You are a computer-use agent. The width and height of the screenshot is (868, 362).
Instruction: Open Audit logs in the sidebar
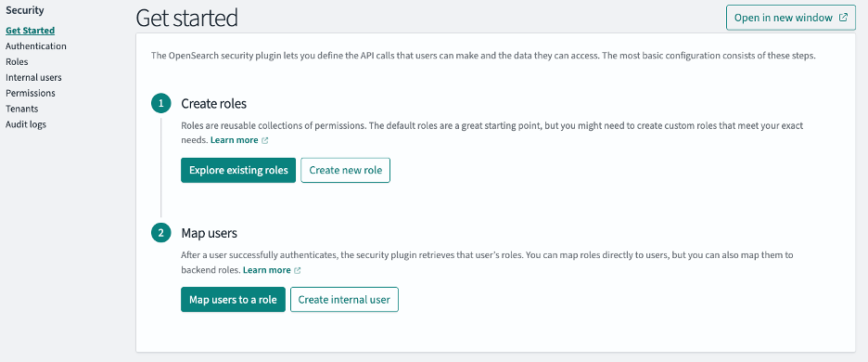pos(25,124)
